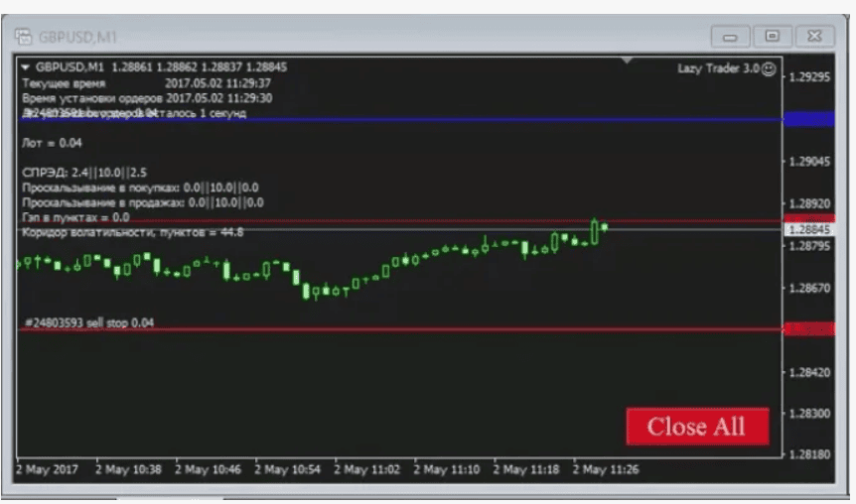Click price level 1.28180 on scale
The image size is (856, 504).
tap(809, 454)
